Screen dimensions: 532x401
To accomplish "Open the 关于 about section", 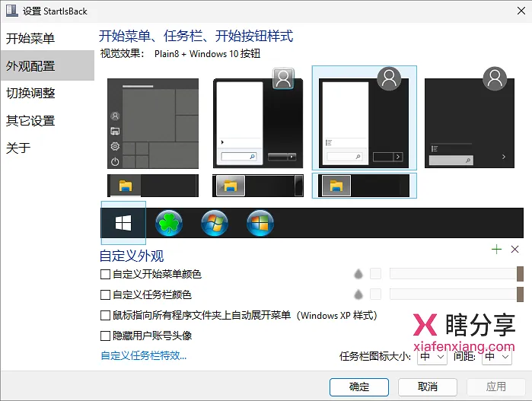I will click(x=47, y=148).
